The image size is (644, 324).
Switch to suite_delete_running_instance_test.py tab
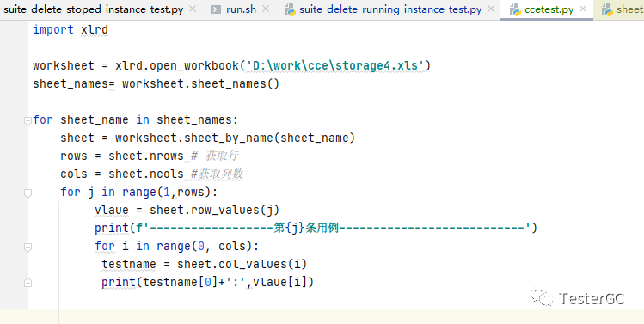tap(390, 9)
